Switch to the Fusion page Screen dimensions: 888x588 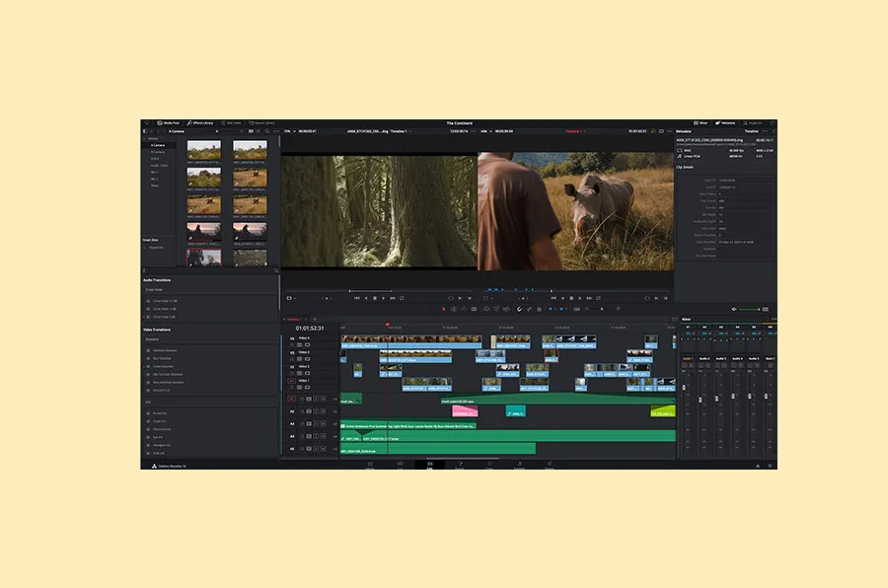460,464
